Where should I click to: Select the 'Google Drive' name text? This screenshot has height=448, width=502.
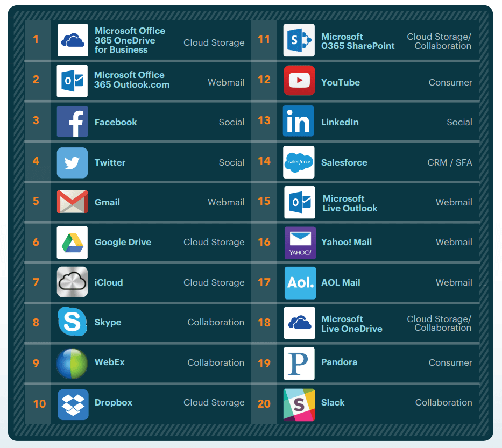point(123,242)
